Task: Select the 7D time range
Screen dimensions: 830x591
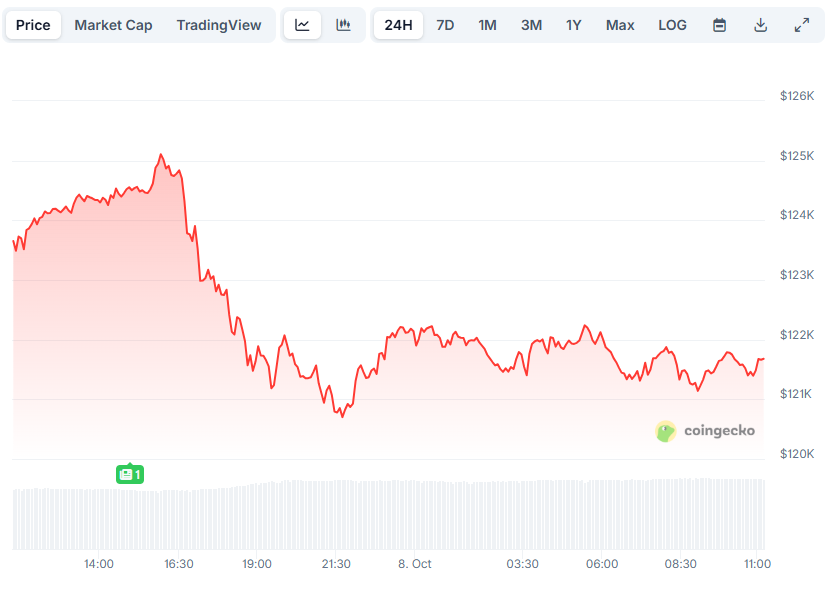Action: click(x=445, y=25)
